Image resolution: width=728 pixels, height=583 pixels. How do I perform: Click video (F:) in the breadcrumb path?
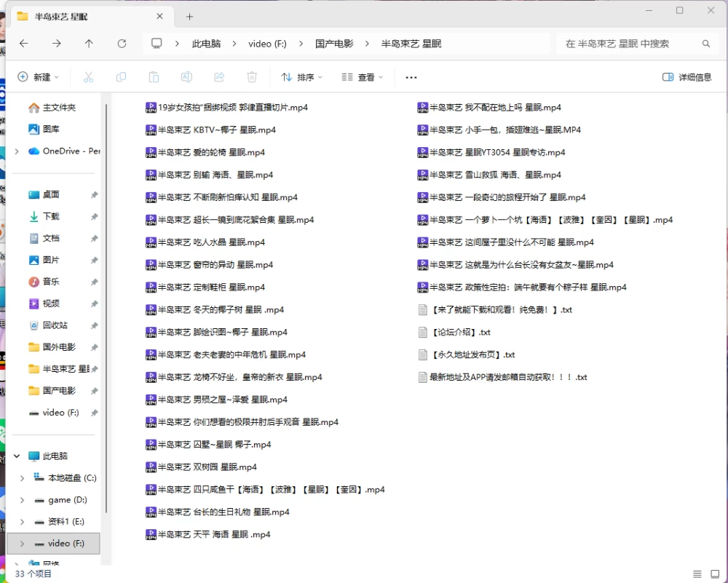(x=267, y=44)
